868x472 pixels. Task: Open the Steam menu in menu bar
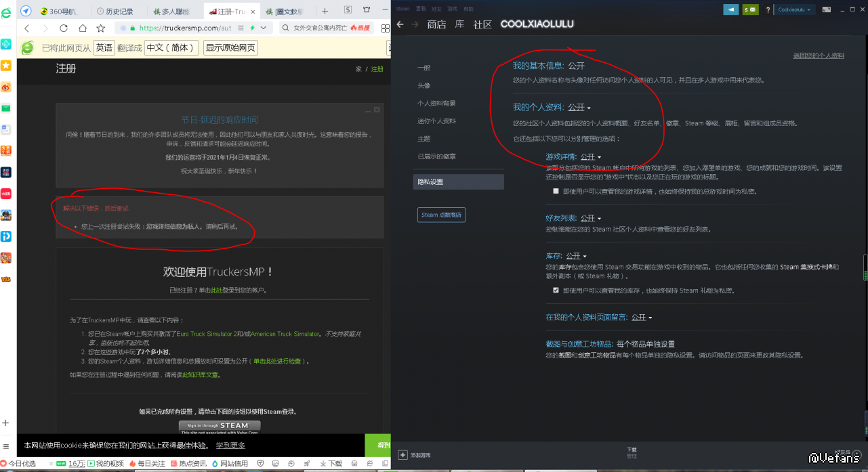(402, 8)
